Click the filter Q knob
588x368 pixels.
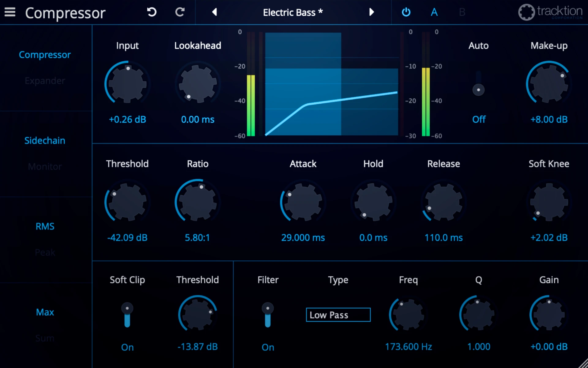[x=478, y=314]
